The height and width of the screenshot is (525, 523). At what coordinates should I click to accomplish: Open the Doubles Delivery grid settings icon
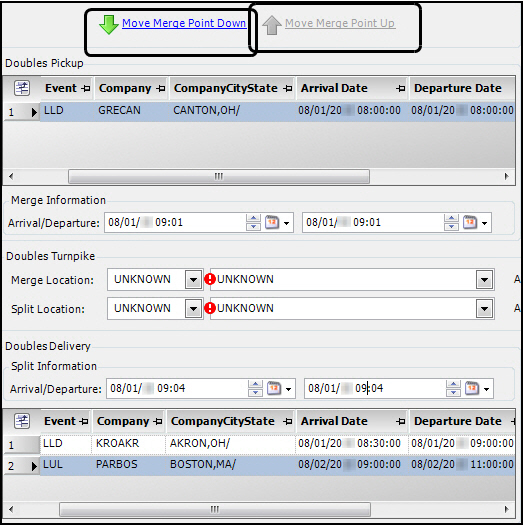click(22, 421)
